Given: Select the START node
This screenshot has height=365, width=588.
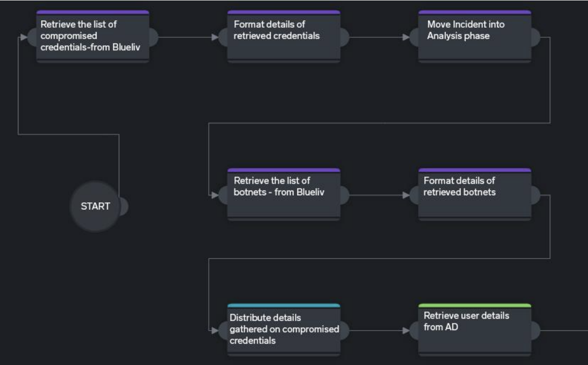Looking at the screenshot, I should (x=95, y=207).
